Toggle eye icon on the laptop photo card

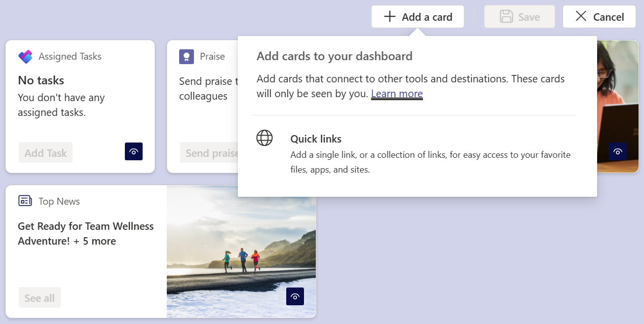point(617,151)
